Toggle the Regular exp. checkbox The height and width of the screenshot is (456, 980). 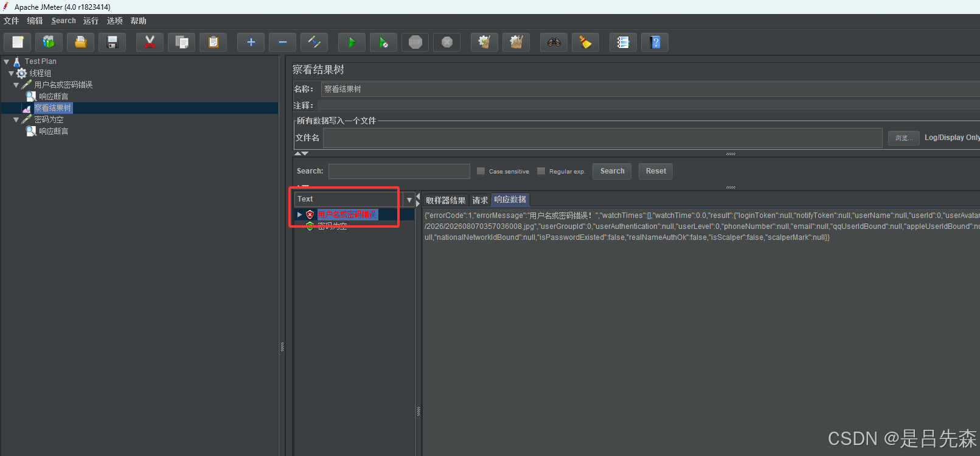click(541, 171)
